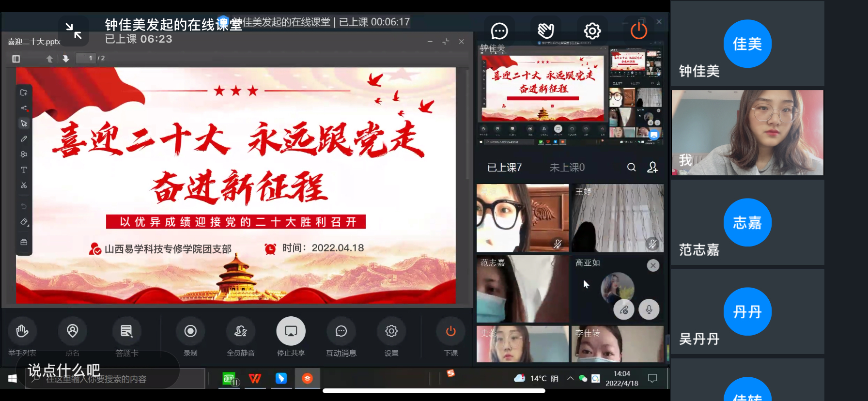
Task: Toggle 全员静音 to mute everyone
Action: tap(241, 338)
